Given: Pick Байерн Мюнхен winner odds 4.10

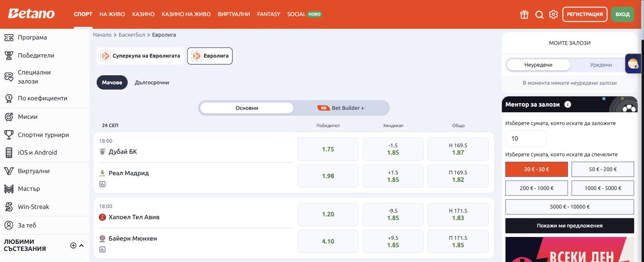Looking at the screenshot, I should tap(328, 241).
